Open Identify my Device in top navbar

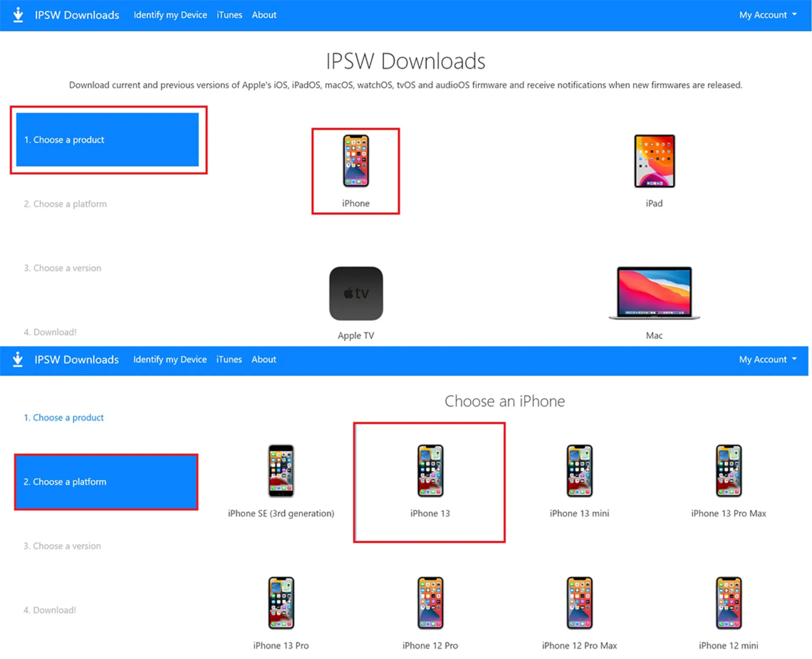coord(170,15)
